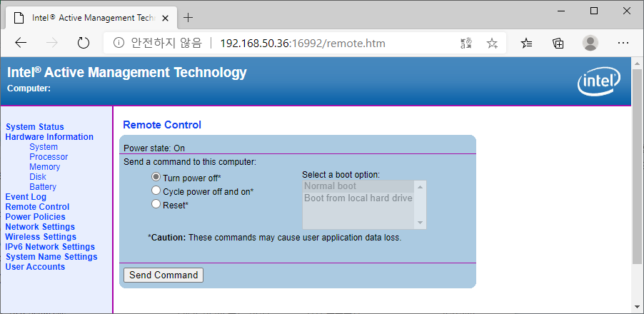This screenshot has width=644, height=314.
Task: Open the Power Policies page
Action: point(35,217)
